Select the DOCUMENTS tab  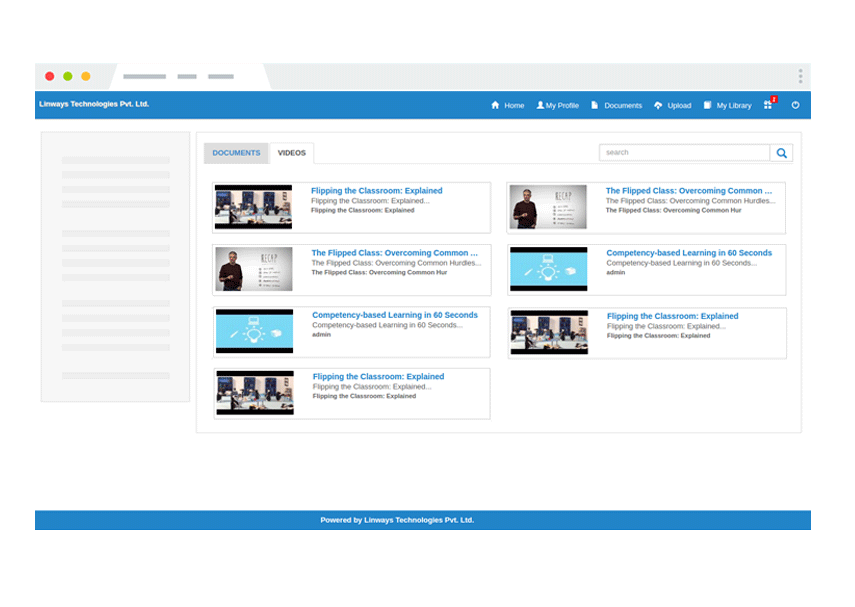click(235, 152)
